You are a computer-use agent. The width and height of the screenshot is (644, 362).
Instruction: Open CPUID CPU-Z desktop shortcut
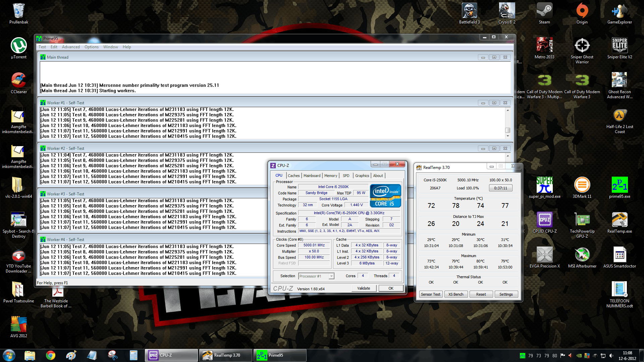[x=544, y=223]
